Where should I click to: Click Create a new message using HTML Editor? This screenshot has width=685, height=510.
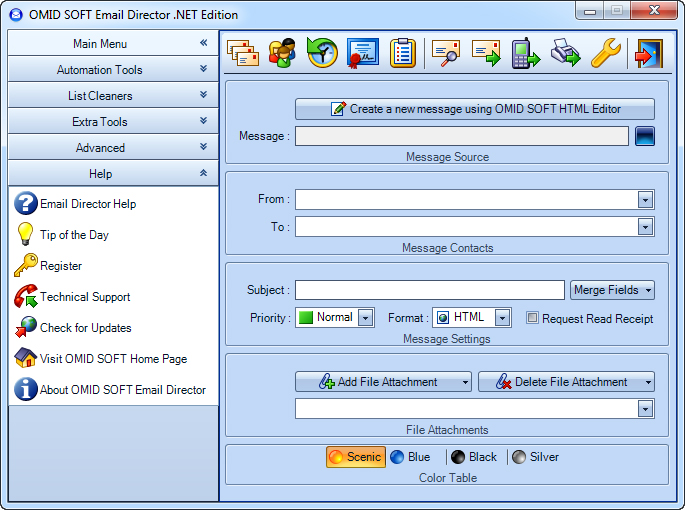[475, 109]
